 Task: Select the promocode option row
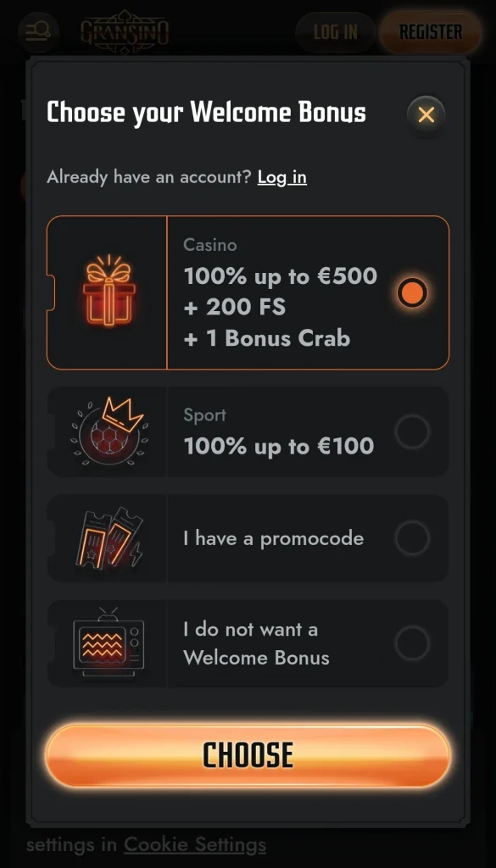click(248, 537)
